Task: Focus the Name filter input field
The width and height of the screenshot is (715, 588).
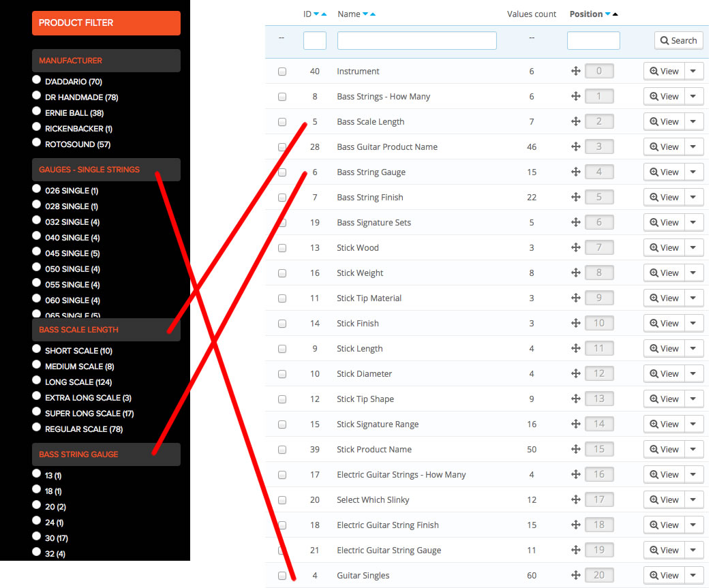Action: click(416, 41)
